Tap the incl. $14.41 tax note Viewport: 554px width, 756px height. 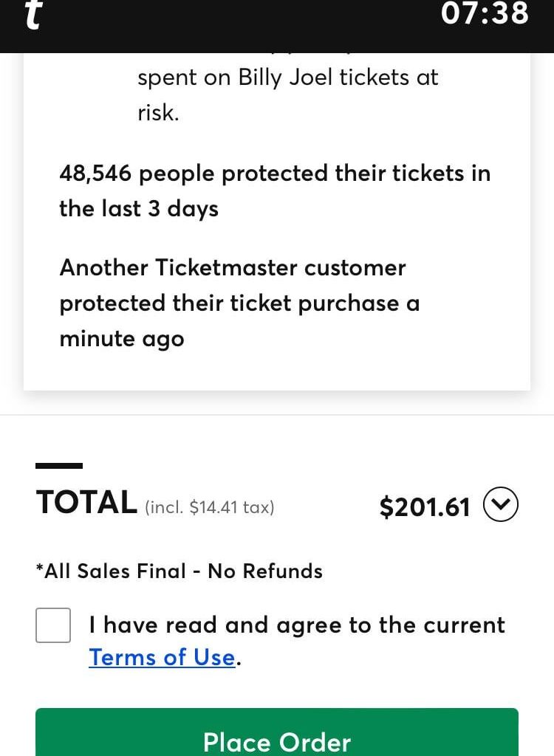click(x=210, y=507)
